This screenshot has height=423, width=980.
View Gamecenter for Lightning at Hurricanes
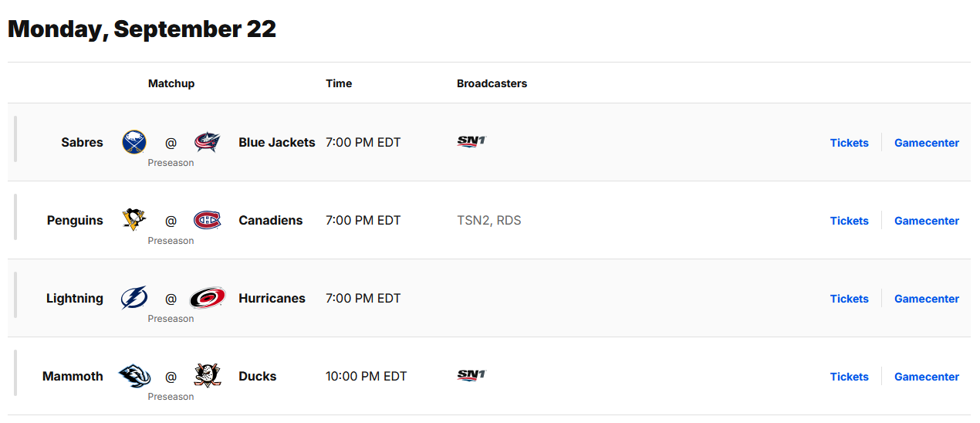coord(927,299)
